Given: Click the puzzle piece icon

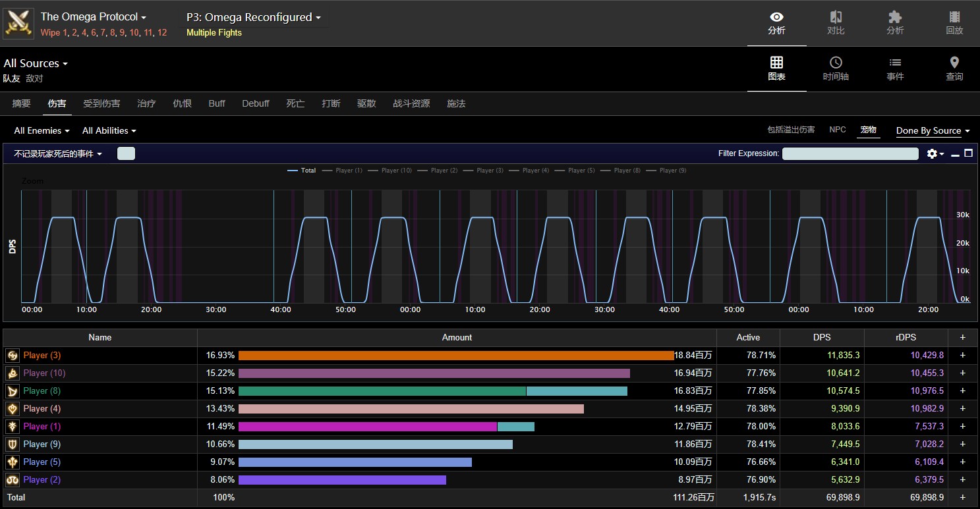Looking at the screenshot, I should click(x=895, y=22).
